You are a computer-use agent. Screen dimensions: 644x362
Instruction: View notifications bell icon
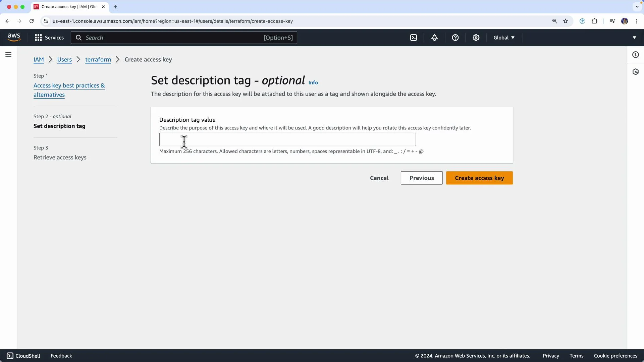[x=434, y=38]
